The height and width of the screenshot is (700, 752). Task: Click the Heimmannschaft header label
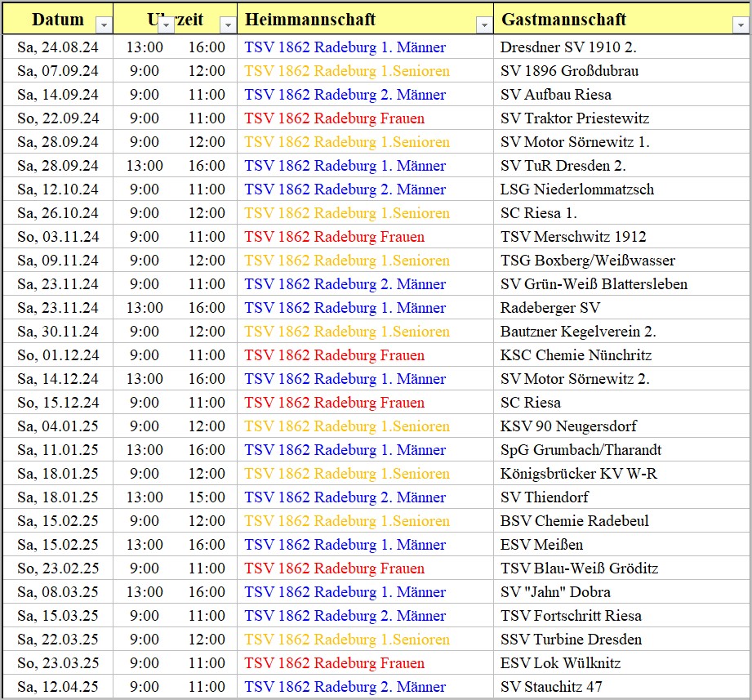tap(309, 20)
